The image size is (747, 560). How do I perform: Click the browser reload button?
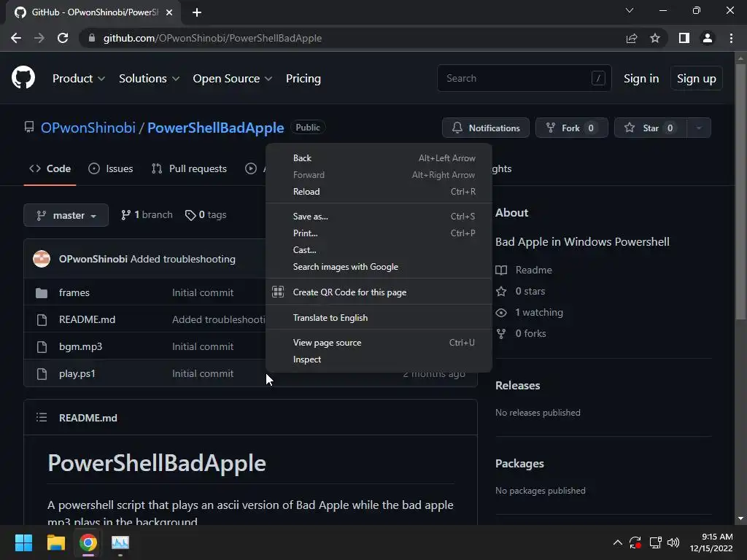63,38
